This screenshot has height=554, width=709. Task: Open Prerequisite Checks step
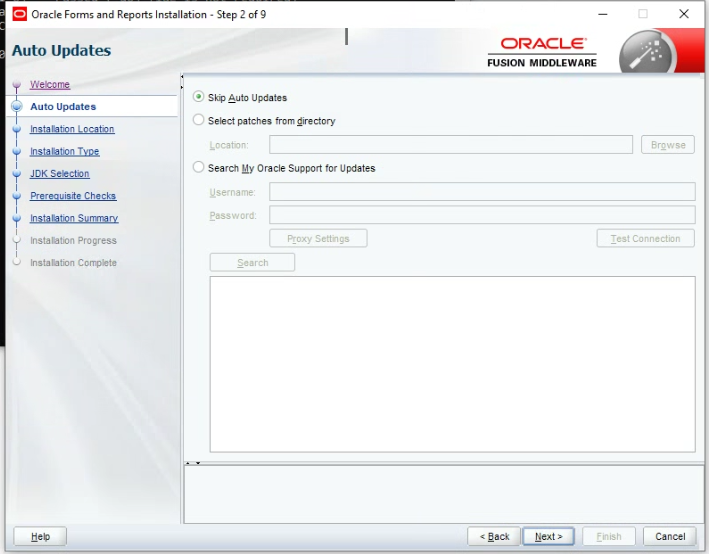tap(73, 196)
